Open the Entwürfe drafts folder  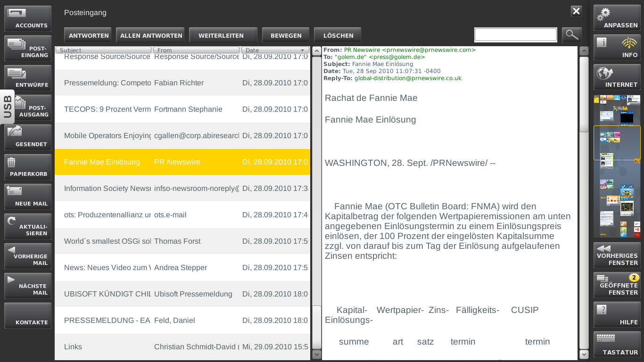(28, 78)
